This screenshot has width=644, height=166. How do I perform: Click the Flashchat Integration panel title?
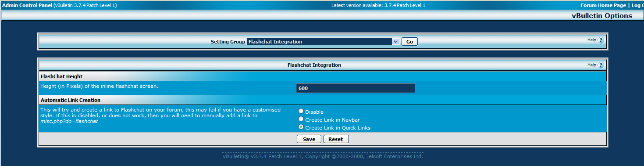314,65
